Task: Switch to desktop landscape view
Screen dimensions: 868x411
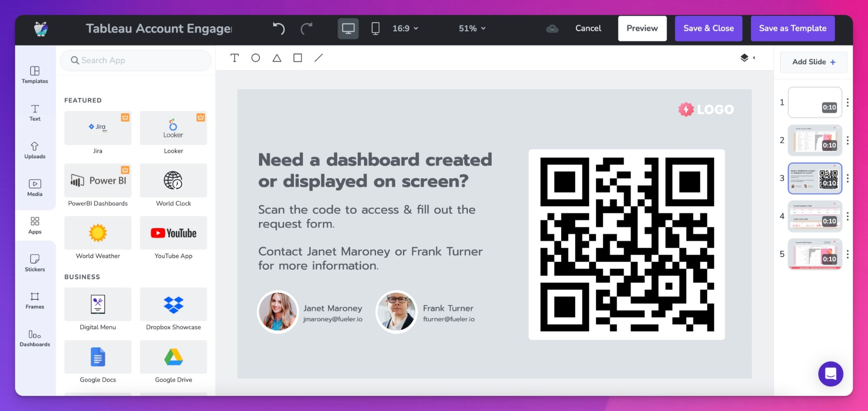Action: coord(348,29)
